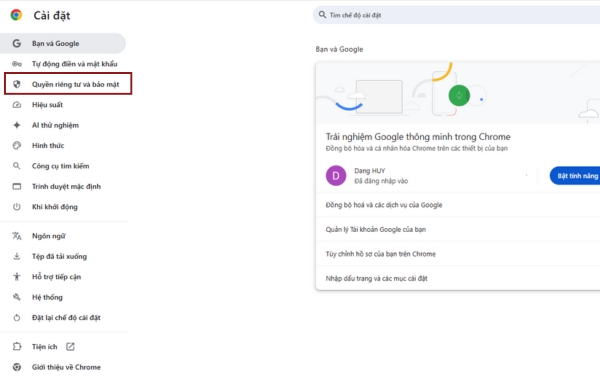Select Trình duyệt mặc định
This screenshot has height=390, width=600.
pyautogui.click(x=63, y=186)
